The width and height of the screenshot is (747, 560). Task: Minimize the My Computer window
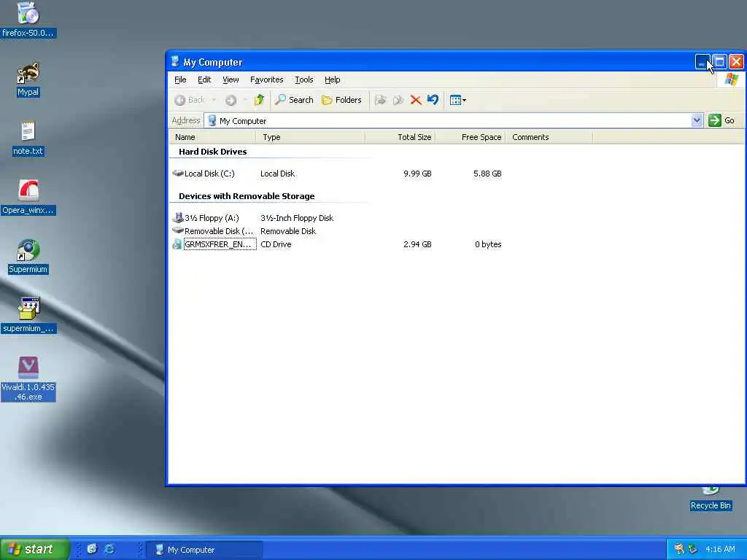[x=703, y=61]
